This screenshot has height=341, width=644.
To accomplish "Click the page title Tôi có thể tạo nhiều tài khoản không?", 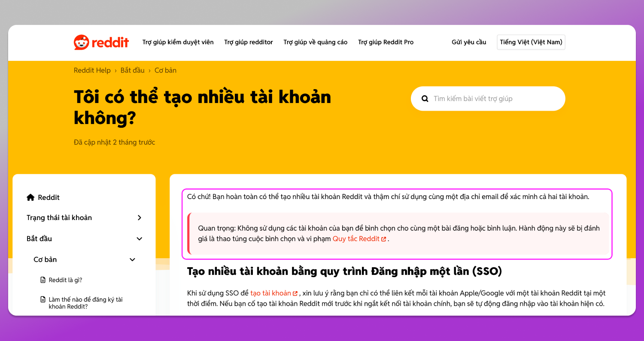I will 203,108.
